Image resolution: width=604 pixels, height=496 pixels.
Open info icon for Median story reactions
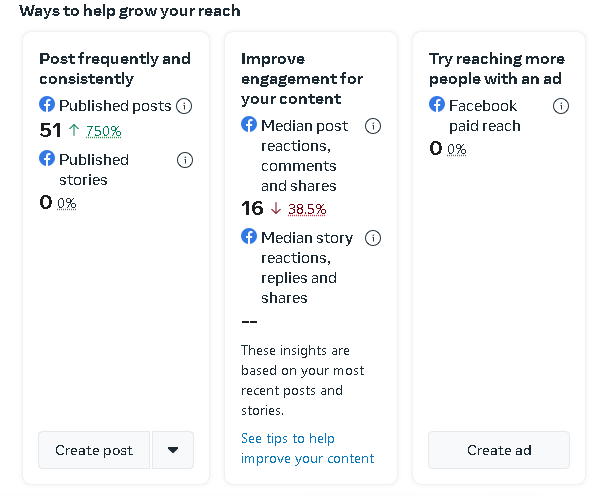373,238
